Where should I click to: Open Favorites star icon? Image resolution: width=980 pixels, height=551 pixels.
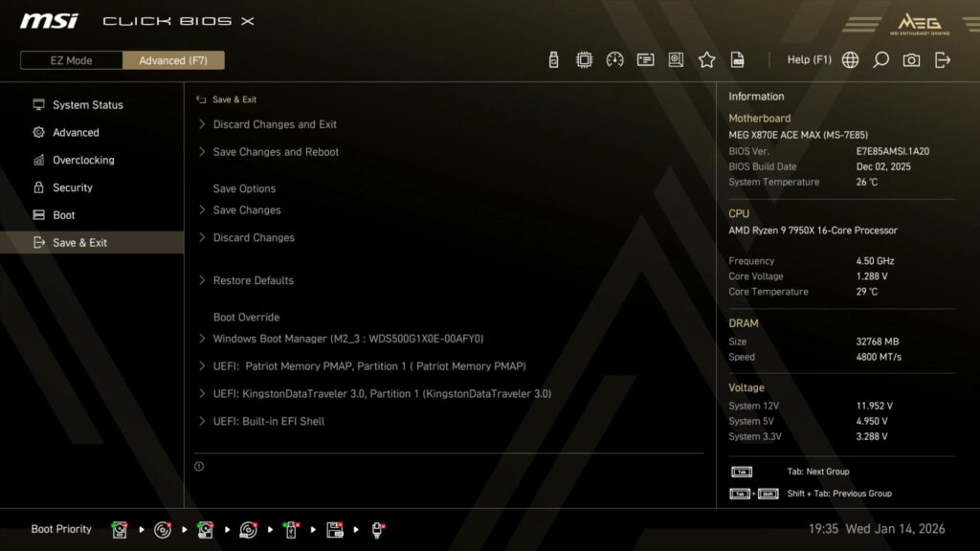706,60
